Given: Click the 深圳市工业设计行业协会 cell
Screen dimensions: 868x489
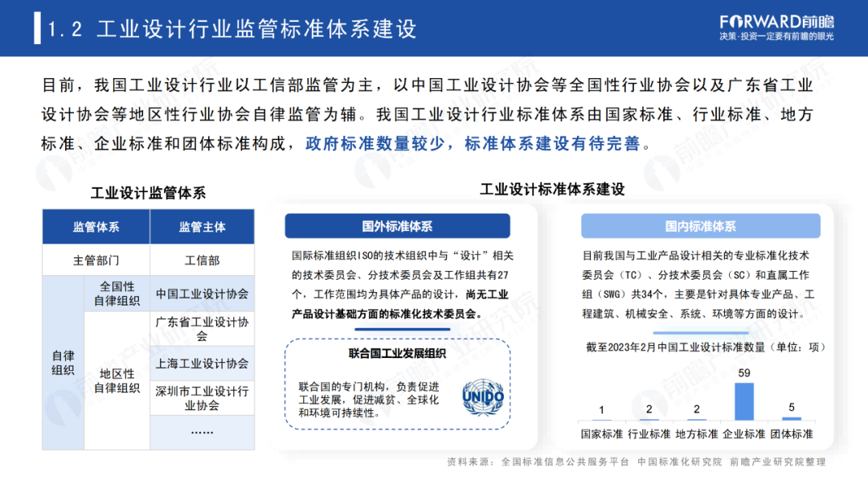Looking at the screenshot, I should [202, 398].
